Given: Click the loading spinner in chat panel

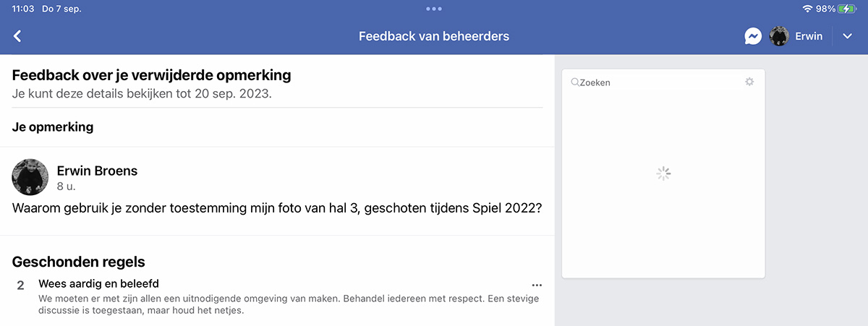Looking at the screenshot, I should [663, 173].
